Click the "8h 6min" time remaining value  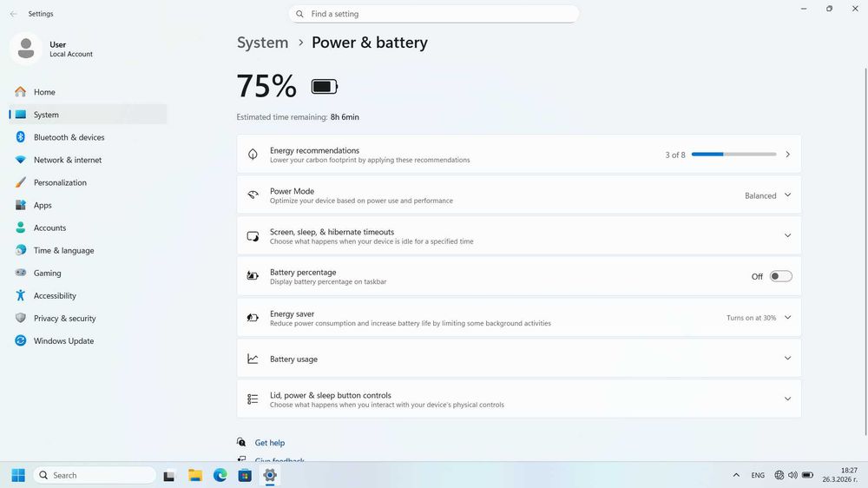coord(345,117)
